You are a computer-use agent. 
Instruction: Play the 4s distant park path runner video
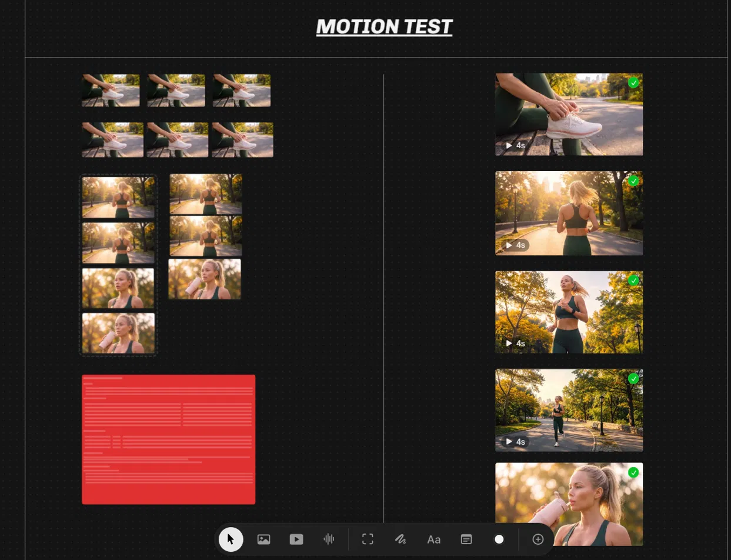coord(515,442)
